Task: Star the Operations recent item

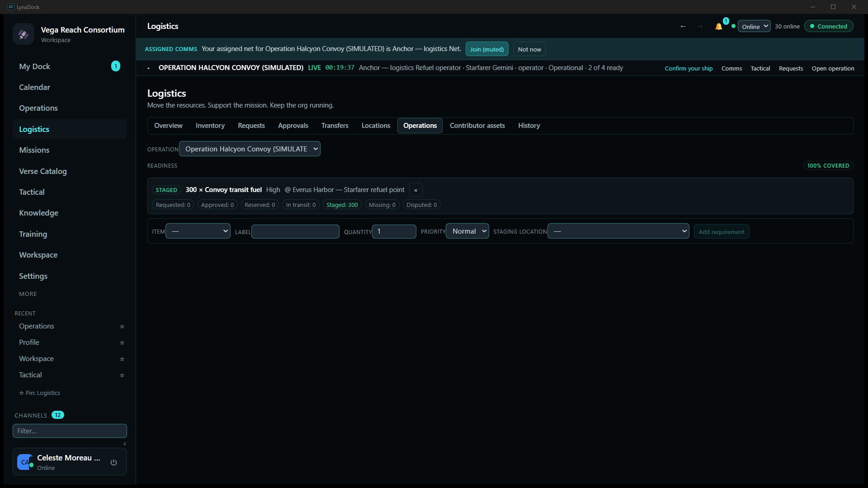Action: point(122,326)
